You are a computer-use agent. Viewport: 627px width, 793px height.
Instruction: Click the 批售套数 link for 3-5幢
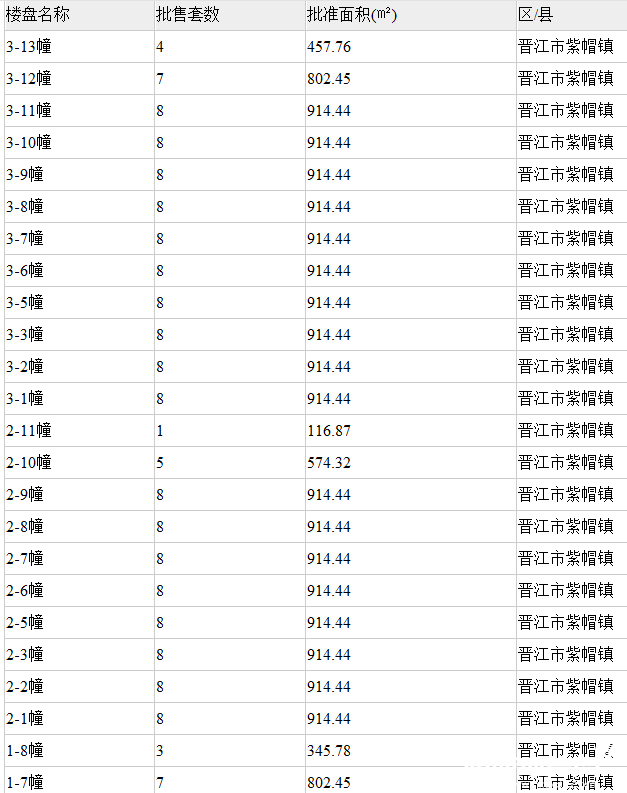(160, 303)
